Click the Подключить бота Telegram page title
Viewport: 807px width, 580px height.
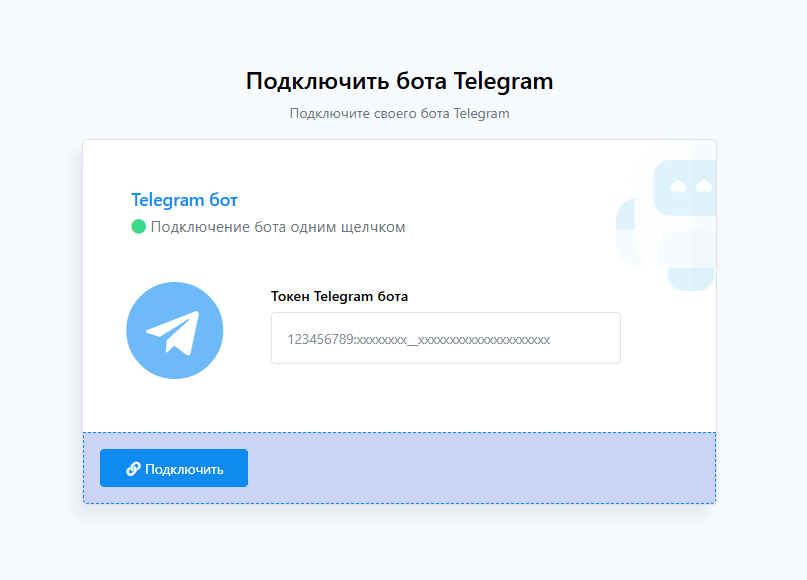[x=399, y=81]
